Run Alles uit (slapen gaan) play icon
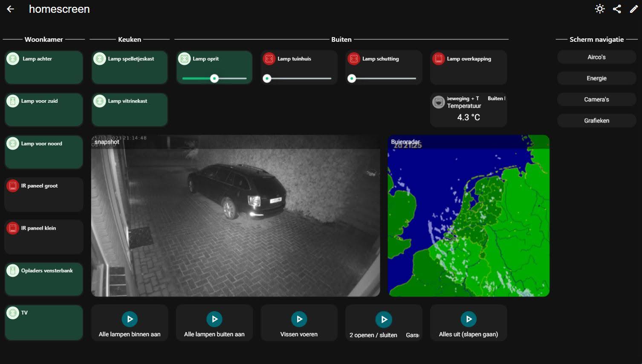 (468, 319)
